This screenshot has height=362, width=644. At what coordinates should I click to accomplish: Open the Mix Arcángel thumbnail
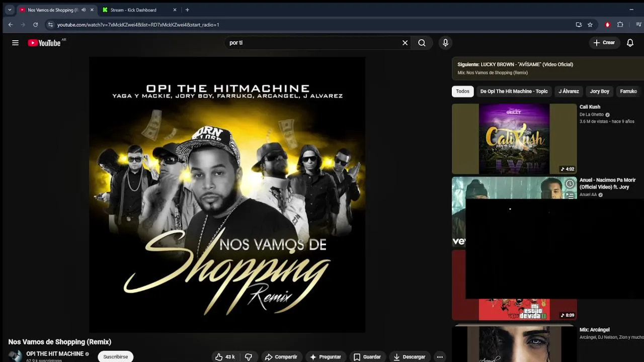click(x=514, y=343)
